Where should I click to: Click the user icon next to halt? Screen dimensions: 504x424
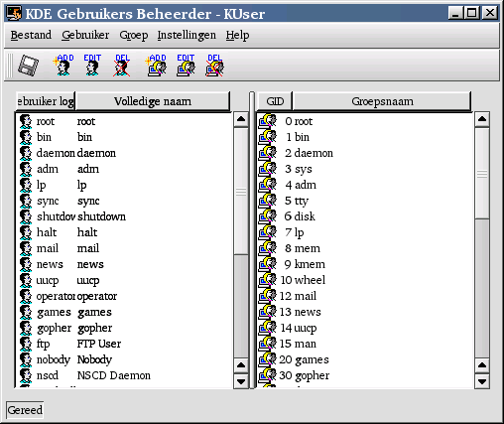click(x=26, y=232)
